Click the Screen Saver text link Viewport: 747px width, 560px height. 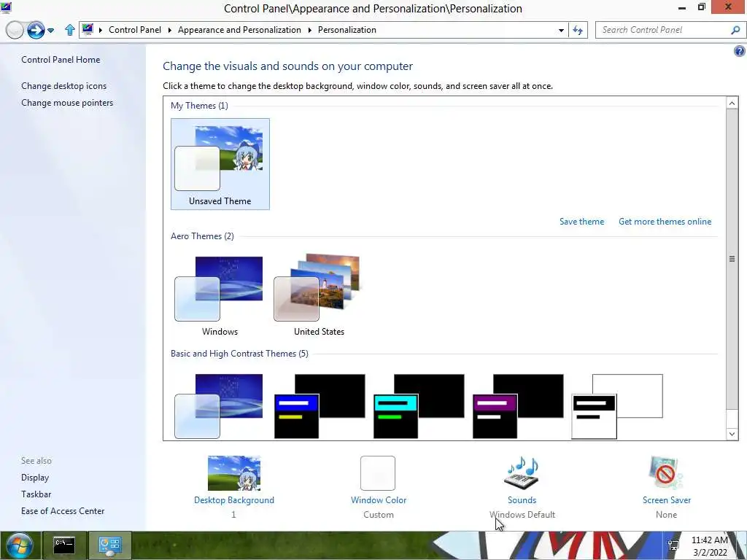point(667,500)
